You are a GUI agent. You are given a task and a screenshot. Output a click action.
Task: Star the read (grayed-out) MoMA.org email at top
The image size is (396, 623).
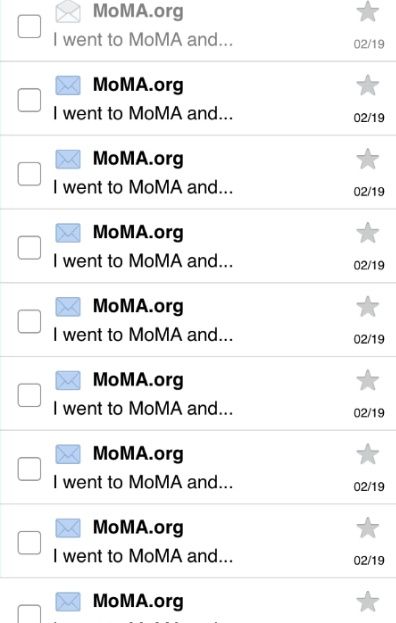(367, 11)
